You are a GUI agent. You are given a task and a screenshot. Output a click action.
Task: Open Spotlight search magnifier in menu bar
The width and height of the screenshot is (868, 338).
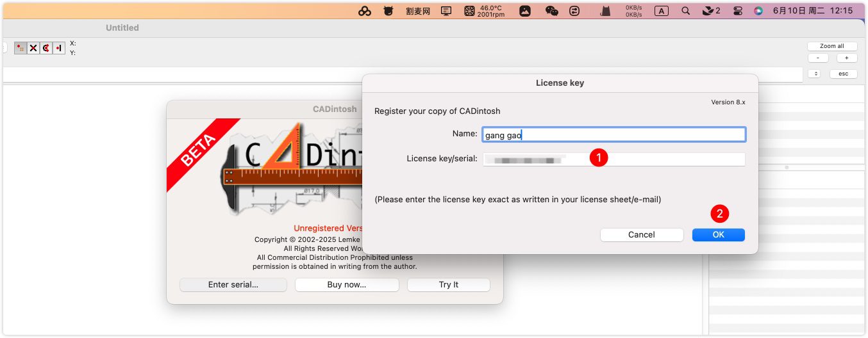coord(686,11)
